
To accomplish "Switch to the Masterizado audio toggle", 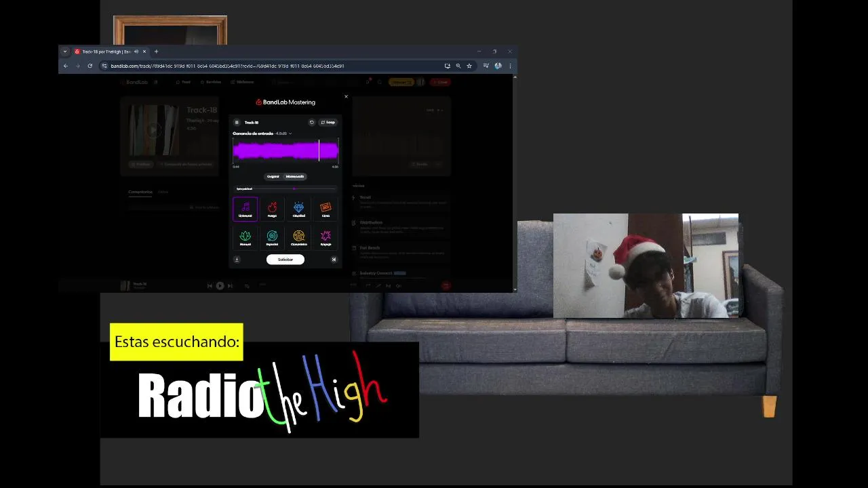I will click(295, 176).
